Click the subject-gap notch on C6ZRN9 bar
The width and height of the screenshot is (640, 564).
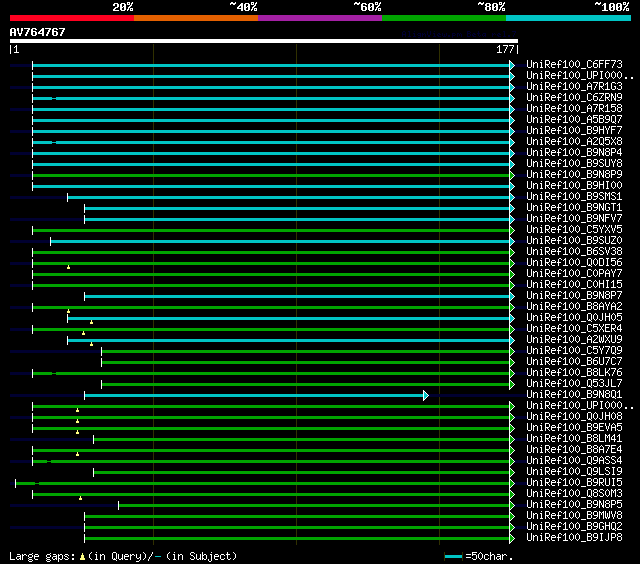[x=54, y=98]
